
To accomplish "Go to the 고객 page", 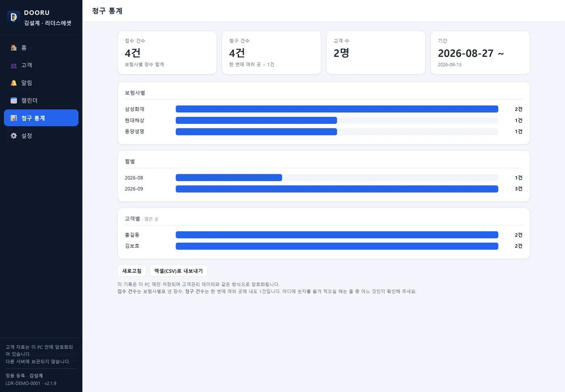I will [41, 65].
